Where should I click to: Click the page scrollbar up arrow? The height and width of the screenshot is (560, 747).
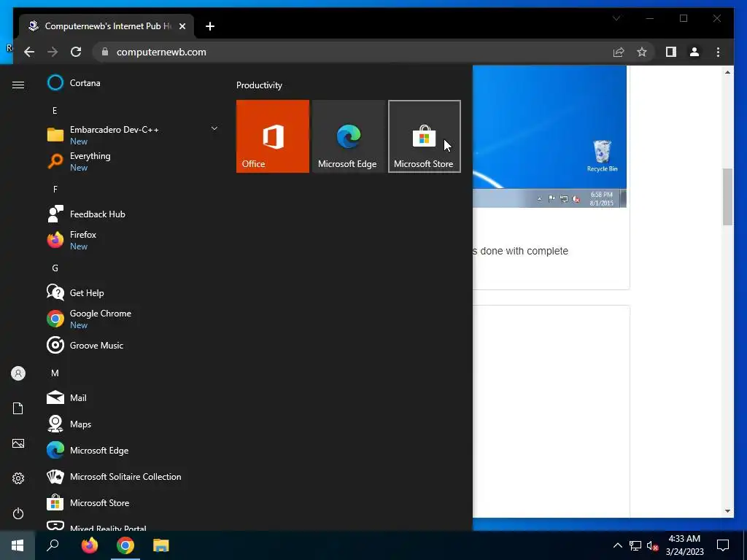(727, 72)
